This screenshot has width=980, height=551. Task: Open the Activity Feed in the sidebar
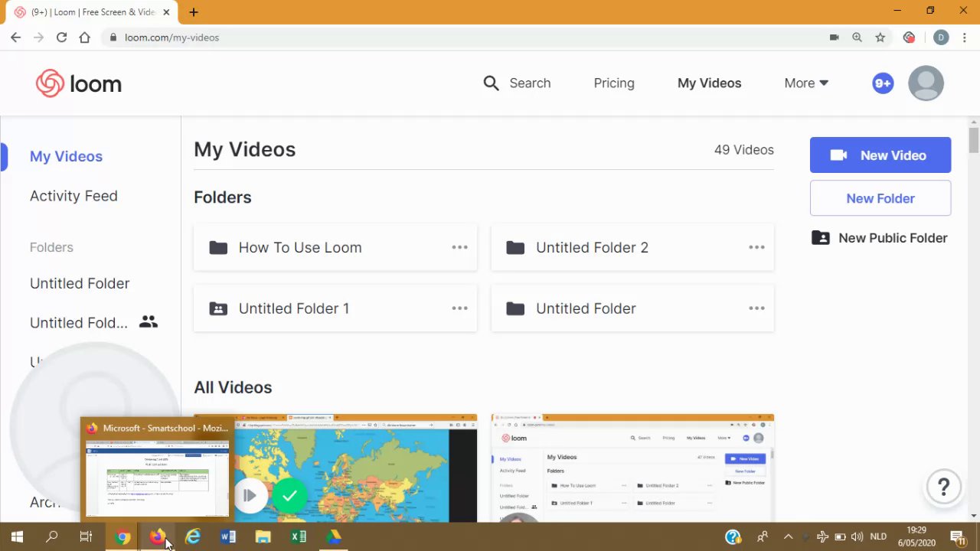pos(73,196)
